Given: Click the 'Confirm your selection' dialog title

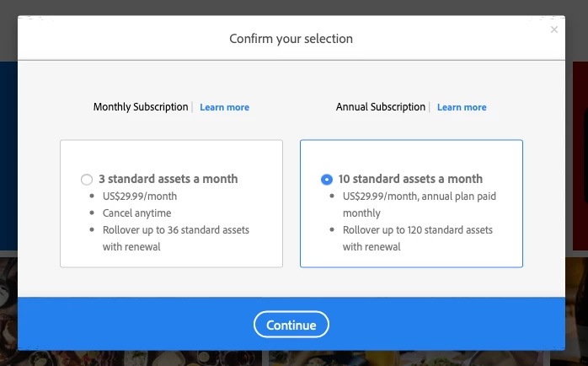Looking at the screenshot, I should (291, 39).
